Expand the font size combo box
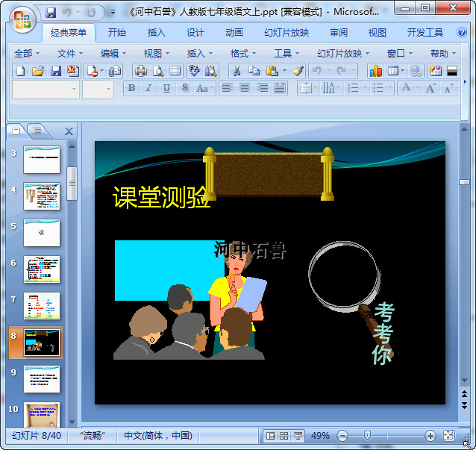476x450 pixels. coord(108,90)
